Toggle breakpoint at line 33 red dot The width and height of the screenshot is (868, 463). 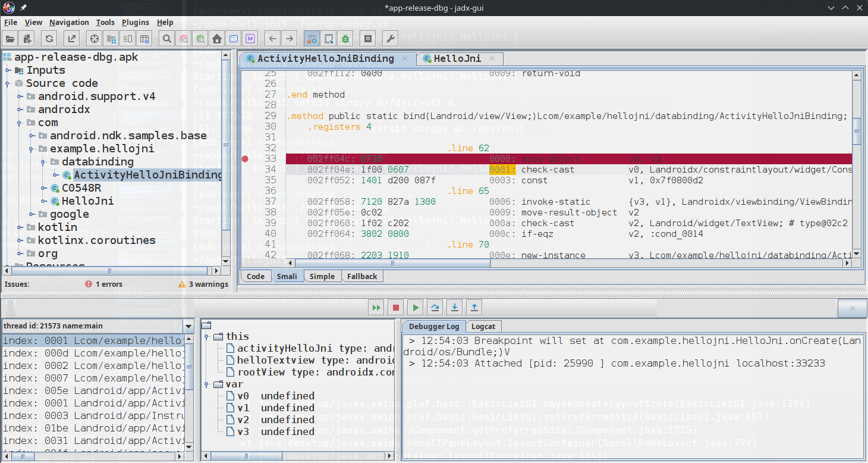(x=245, y=159)
